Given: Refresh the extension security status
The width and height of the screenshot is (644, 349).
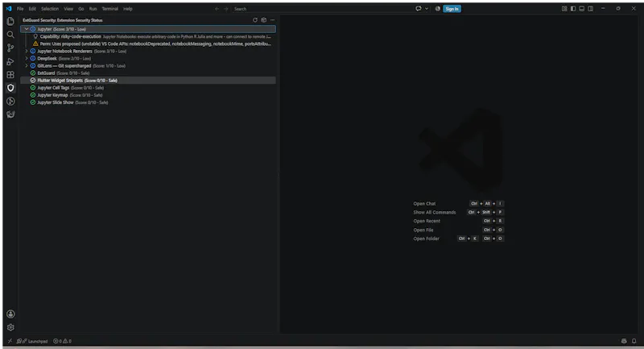Looking at the screenshot, I should click(255, 19).
